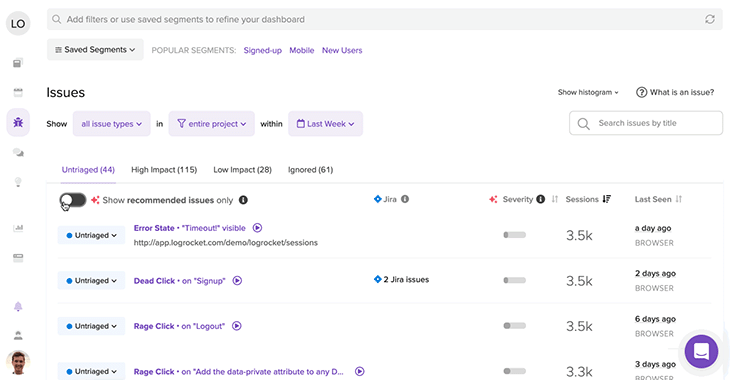
Task: Sort by Sessions descending icon
Action: tap(607, 199)
